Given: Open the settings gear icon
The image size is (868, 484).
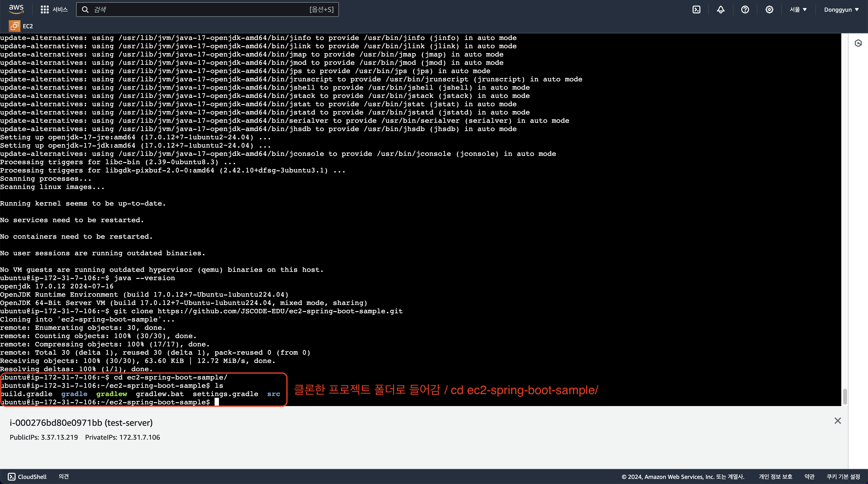Looking at the screenshot, I should [x=769, y=9].
